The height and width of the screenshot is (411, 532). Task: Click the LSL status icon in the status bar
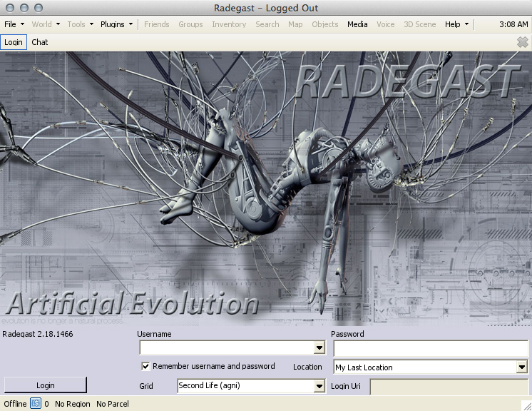(x=35, y=403)
